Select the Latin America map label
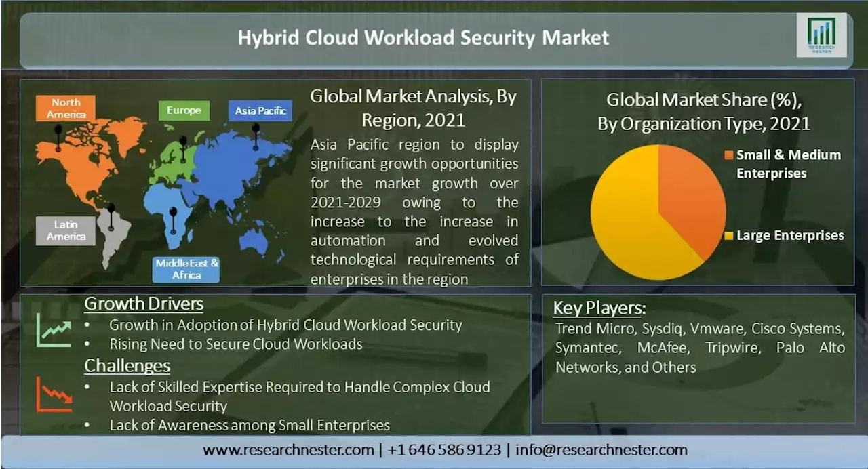 pyautogui.click(x=66, y=230)
